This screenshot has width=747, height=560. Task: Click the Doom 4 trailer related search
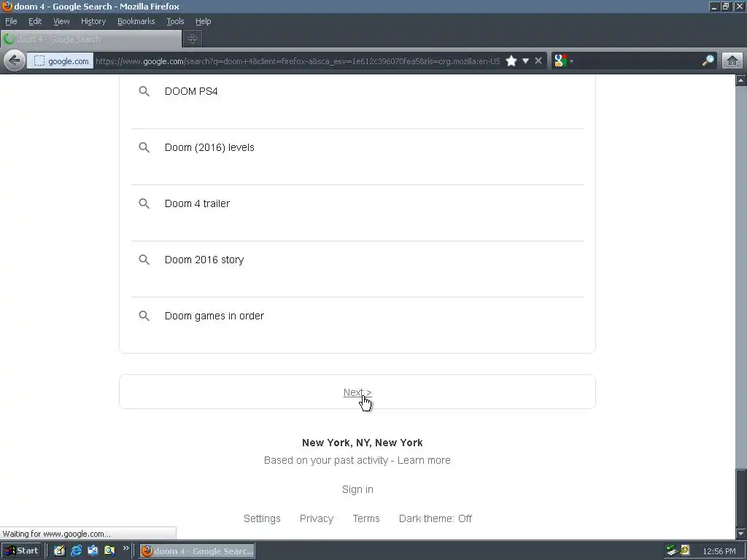pos(197,204)
